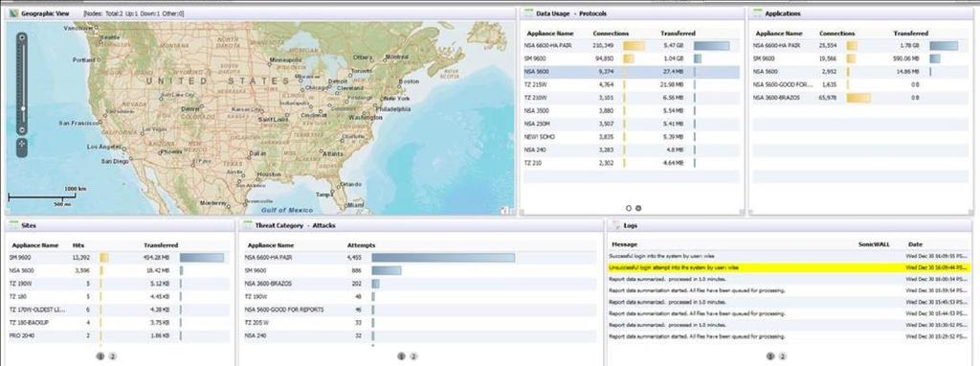Select page 2 of Threat Category
The image size is (980, 366).
tap(413, 356)
